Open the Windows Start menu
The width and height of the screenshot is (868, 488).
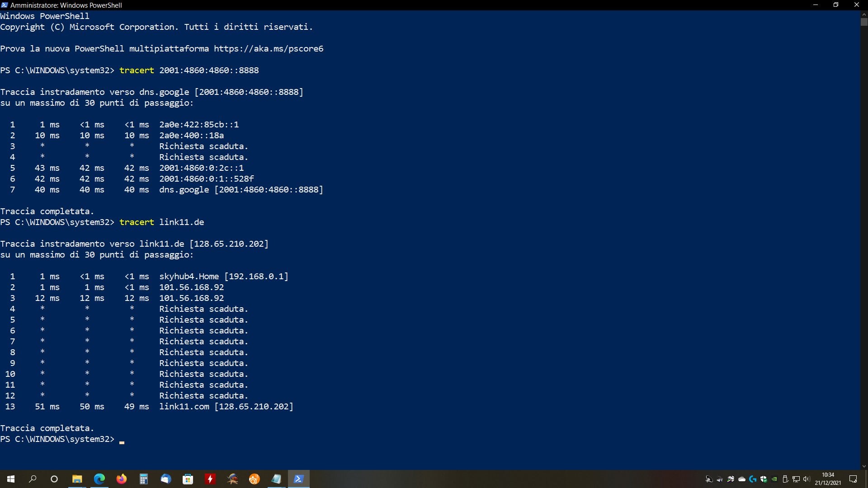11,479
